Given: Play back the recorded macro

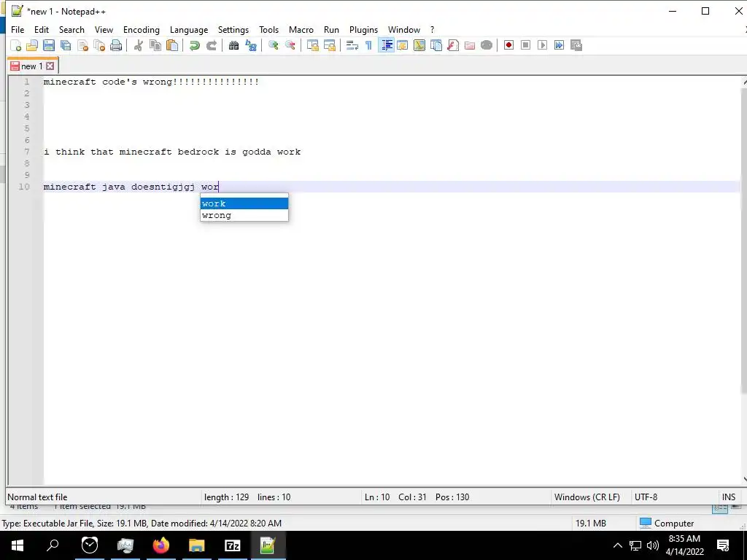Looking at the screenshot, I should pos(542,45).
